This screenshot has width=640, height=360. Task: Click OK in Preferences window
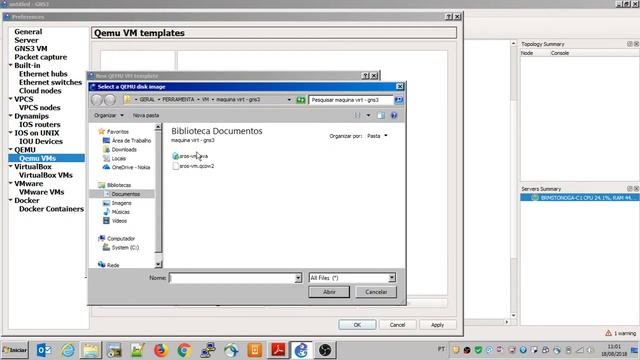pos(357,325)
